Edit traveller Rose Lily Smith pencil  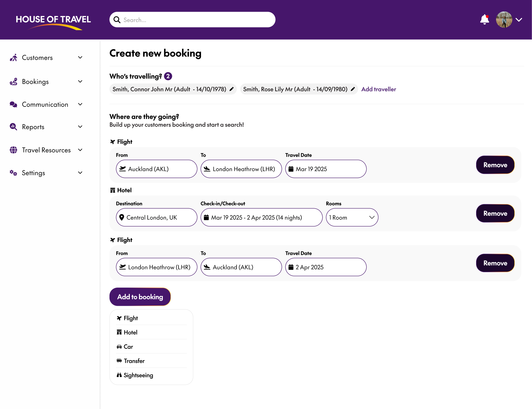[x=353, y=89]
